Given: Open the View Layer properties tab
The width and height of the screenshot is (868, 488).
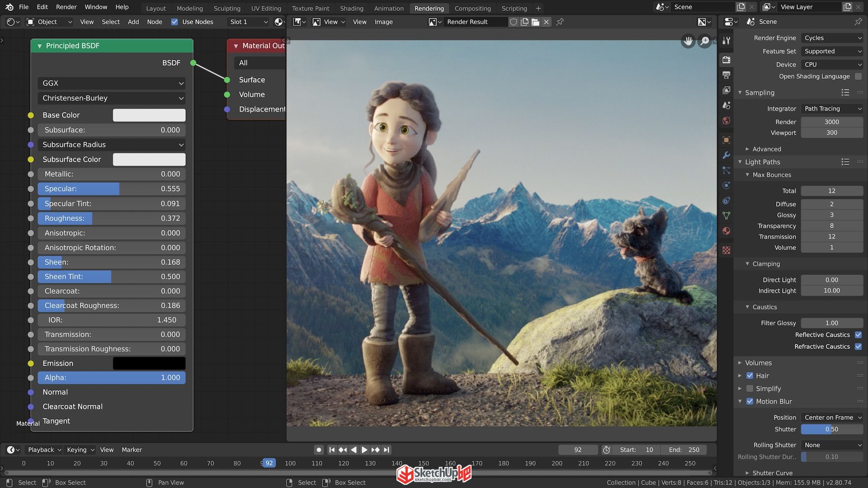Looking at the screenshot, I should [x=726, y=90].
